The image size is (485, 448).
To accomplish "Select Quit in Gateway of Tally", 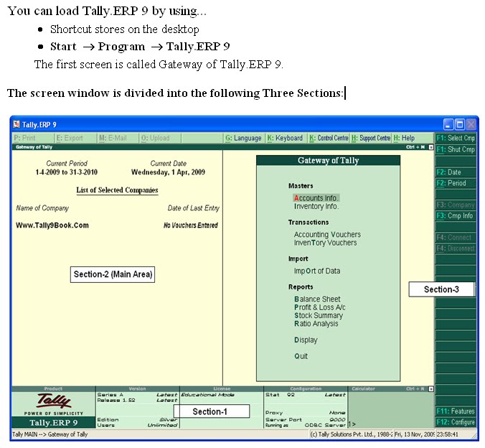I will pos(301,356).
